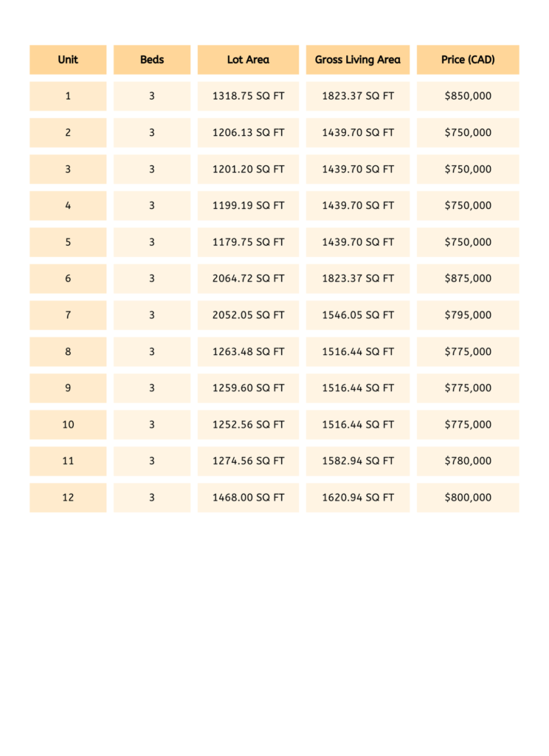
Task: Click the Gross Living Area header
Action: [358, 60]
